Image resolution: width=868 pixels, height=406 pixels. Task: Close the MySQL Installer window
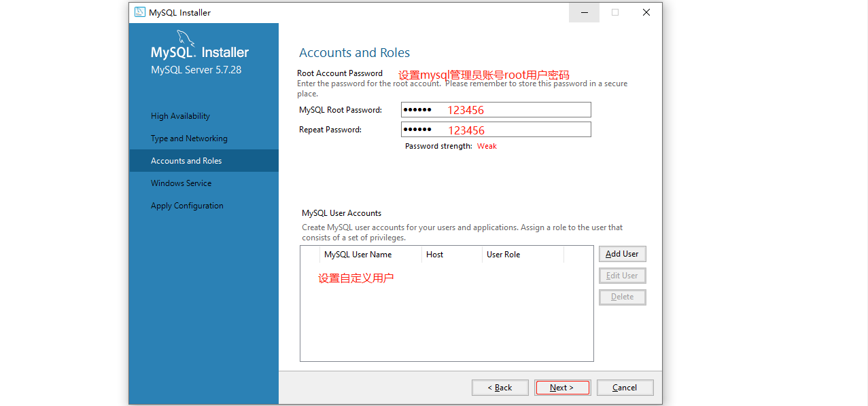tap(646, 12)
